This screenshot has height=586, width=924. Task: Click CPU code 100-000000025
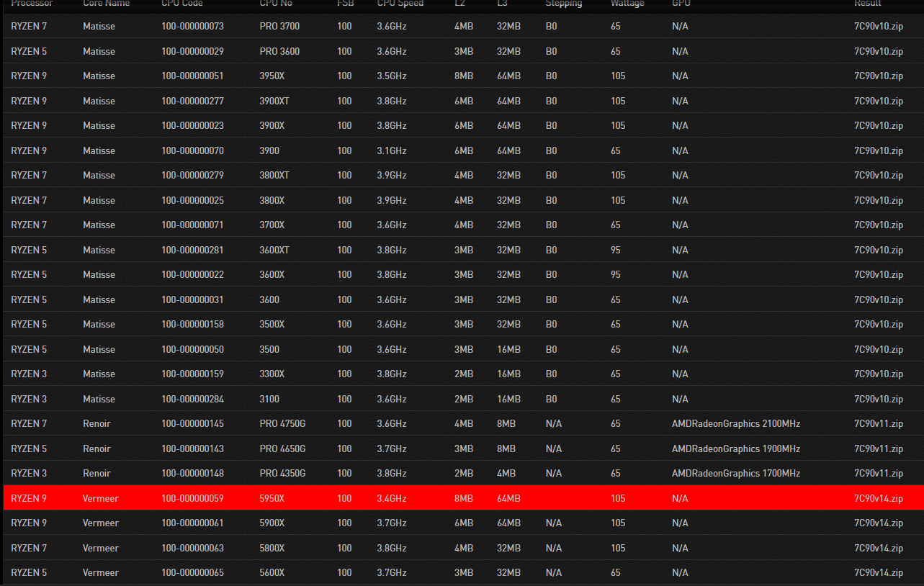click(x=192, y=200)
